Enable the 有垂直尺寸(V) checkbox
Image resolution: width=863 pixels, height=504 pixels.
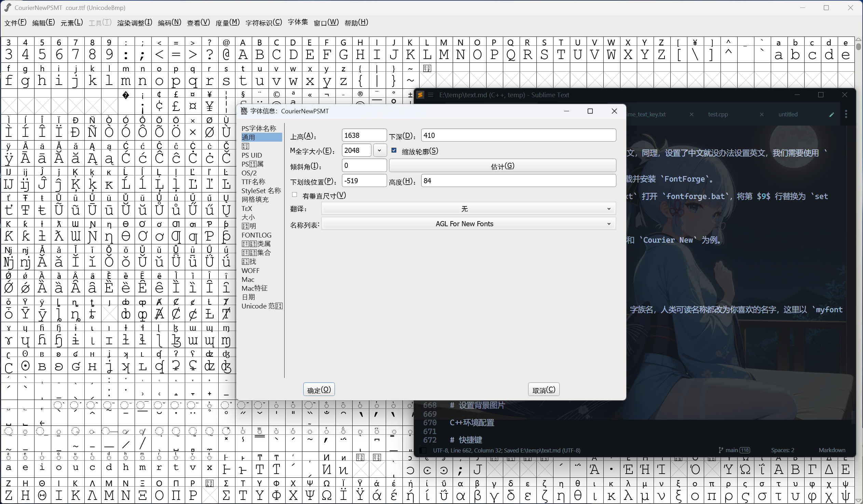point(294,195)
